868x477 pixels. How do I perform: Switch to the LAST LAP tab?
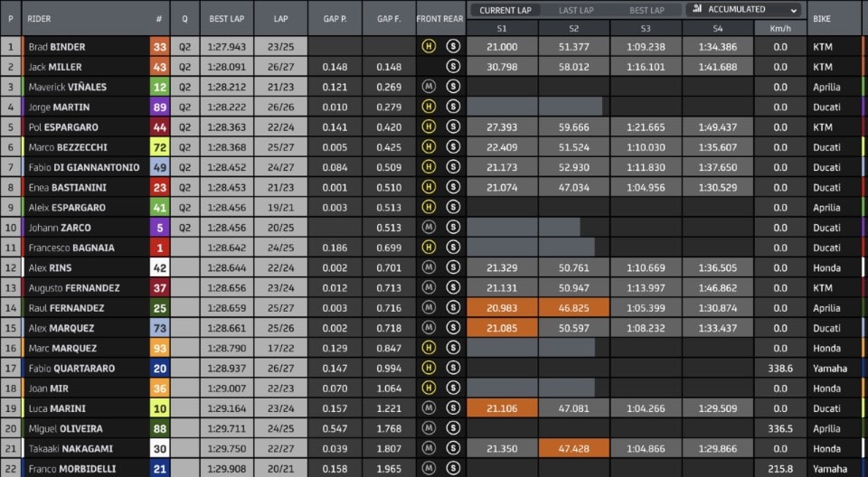click(576, 11)
